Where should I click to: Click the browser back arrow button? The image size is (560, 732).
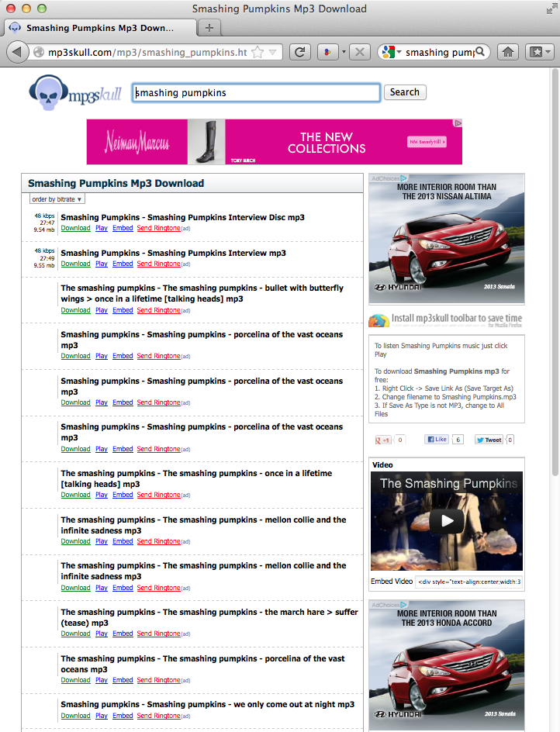click(x=16, y=52)
